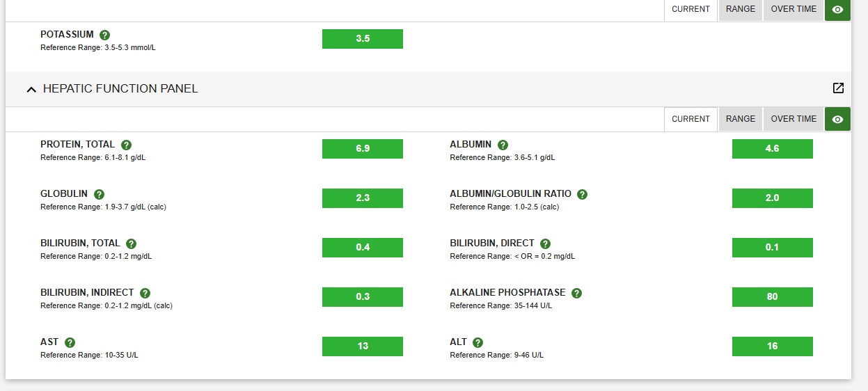Select Current tab in Hepatic panel
This screenshot has height=391, width=868.
tap(691, 119)
